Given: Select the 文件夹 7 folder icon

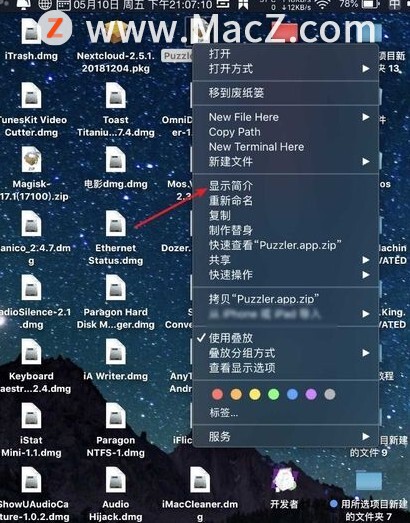Looking at the screenshot, I should click(368, 481).
